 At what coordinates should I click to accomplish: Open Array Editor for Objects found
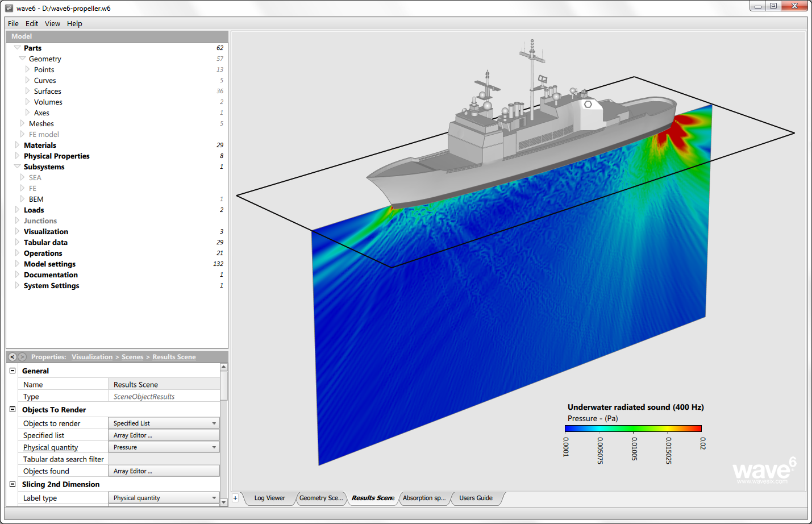pos(164,471)
